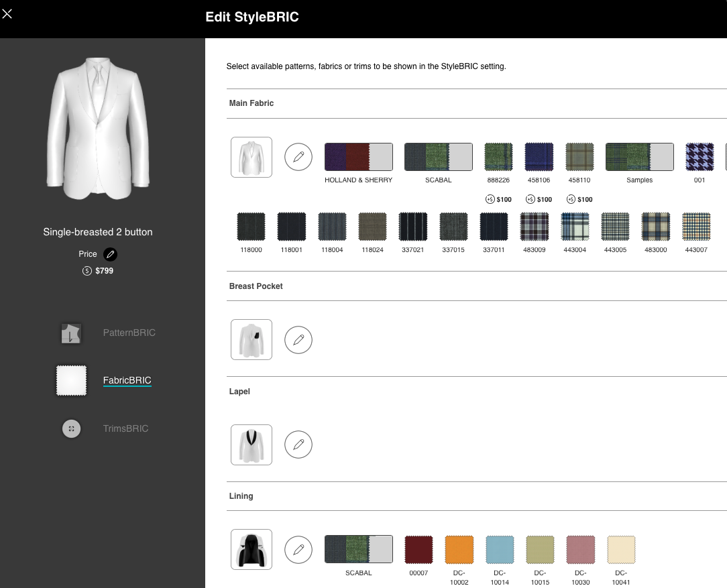Open the Samples fabric collection
Image resolution: width=727 pixels, height=588 pixels.
pyautogui.click(x=639, y=157)
